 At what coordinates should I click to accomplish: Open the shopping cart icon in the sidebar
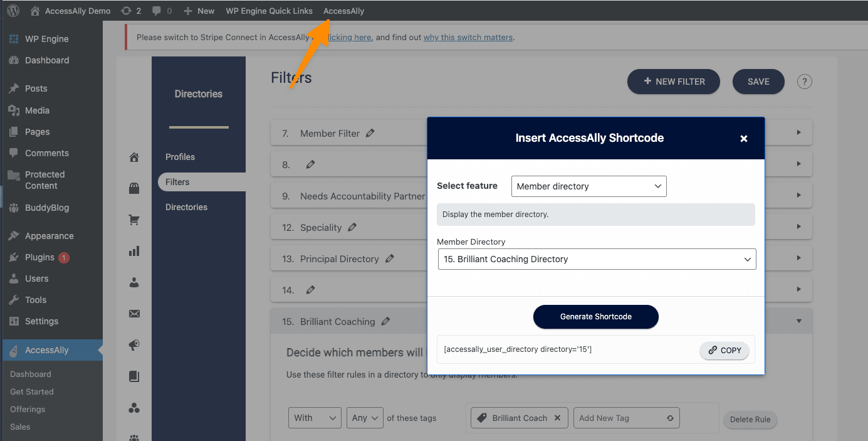coord(134,220)
